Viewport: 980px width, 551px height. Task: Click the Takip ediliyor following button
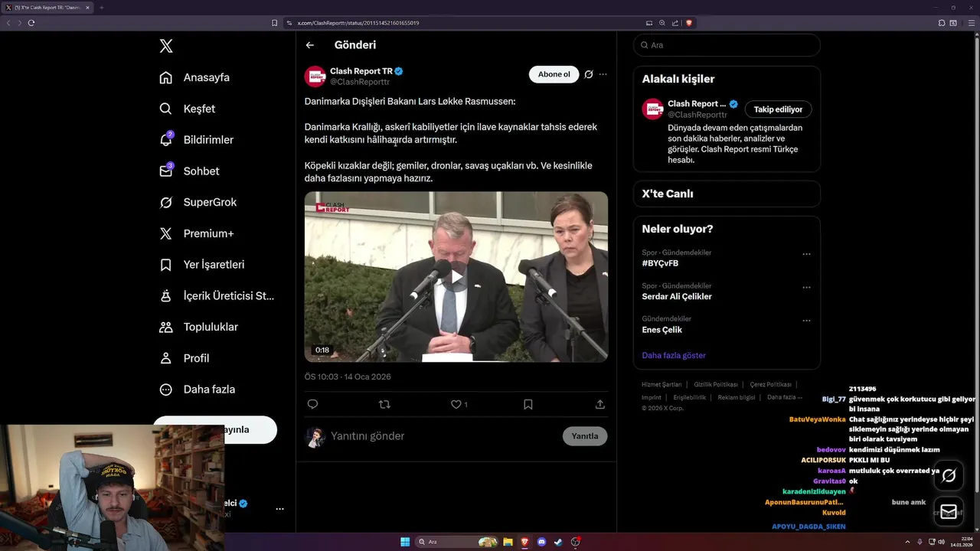click(778, 109)
